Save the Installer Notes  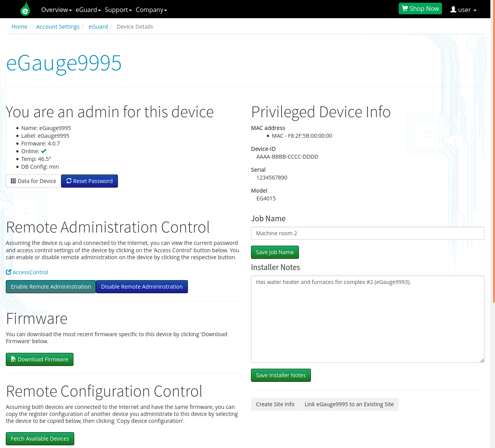point(281,375)
